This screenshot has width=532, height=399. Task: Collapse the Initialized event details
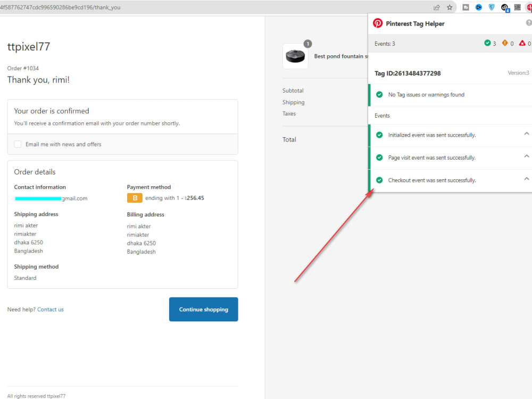point(527,134)
